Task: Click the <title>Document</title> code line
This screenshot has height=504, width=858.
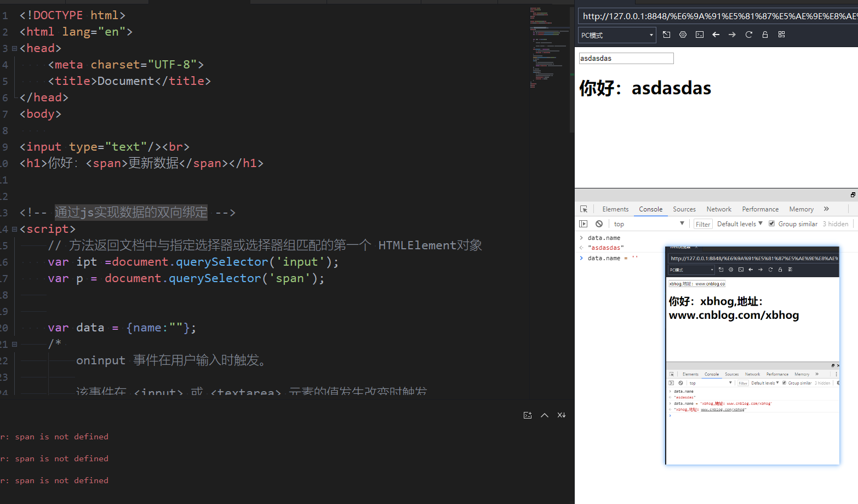Action: tap(129, 81)
